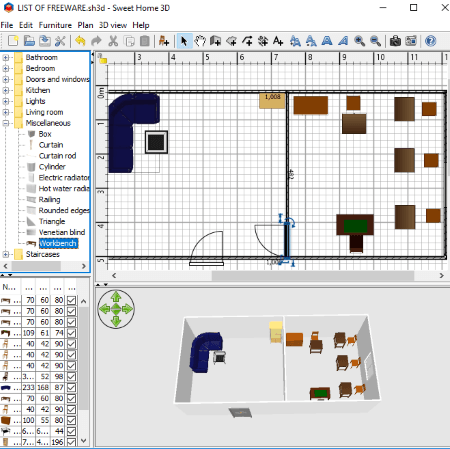Expand the Bedroom catalog folder
The width and height of the screenshot is (450, 449).
coord(6,69)
